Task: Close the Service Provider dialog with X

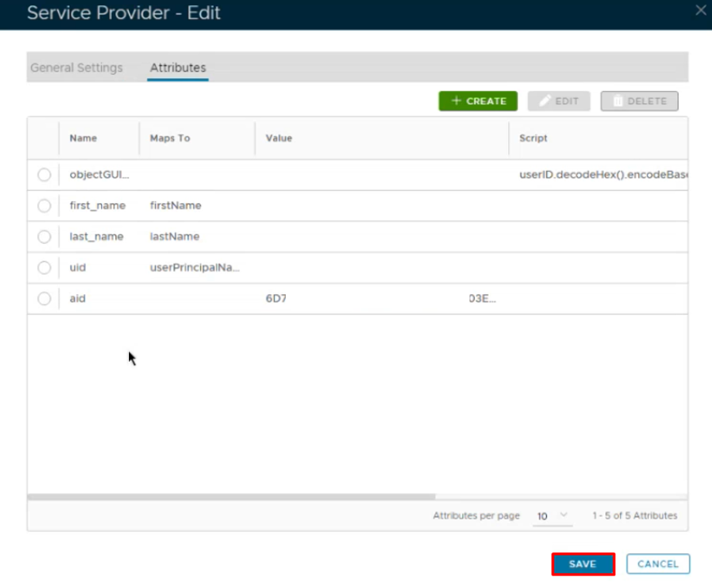Action: tap(700, 11)
